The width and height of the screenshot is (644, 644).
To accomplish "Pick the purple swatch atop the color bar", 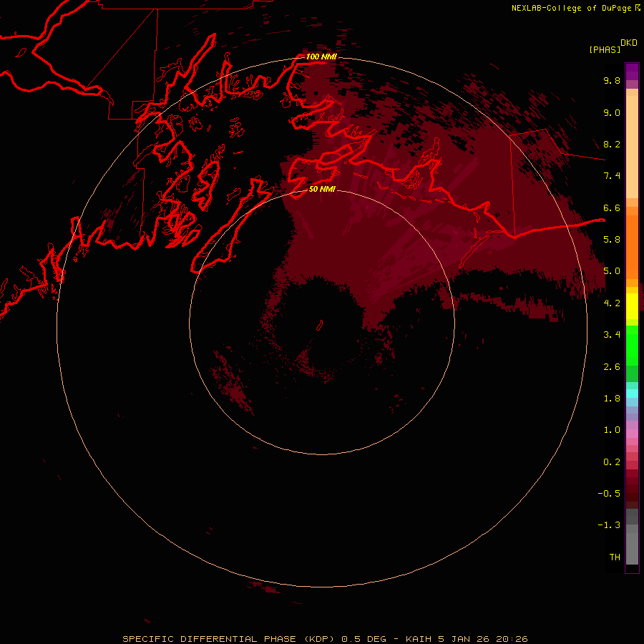I will (x=632, y=72).
